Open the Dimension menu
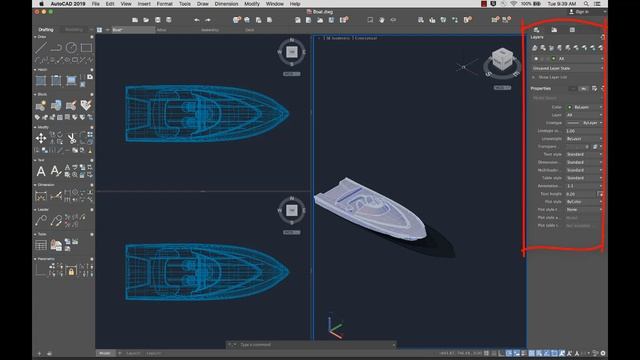640x360 pixels. (x=226, y=4)
